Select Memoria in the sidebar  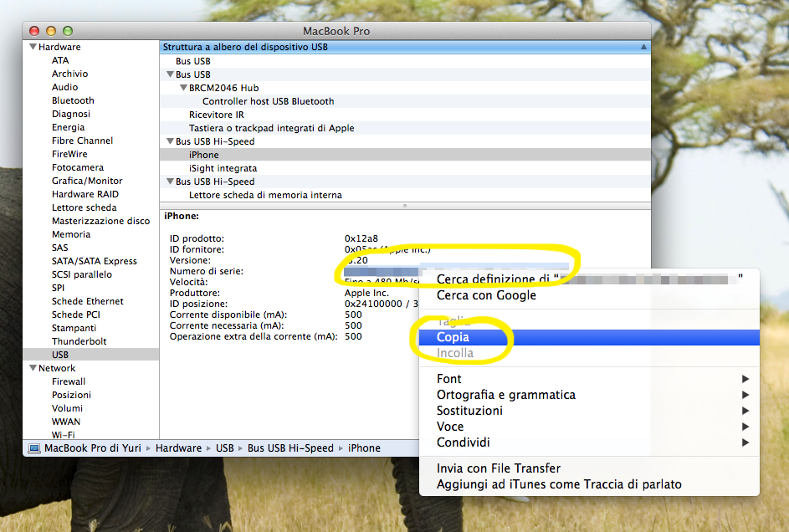point(71,234)
